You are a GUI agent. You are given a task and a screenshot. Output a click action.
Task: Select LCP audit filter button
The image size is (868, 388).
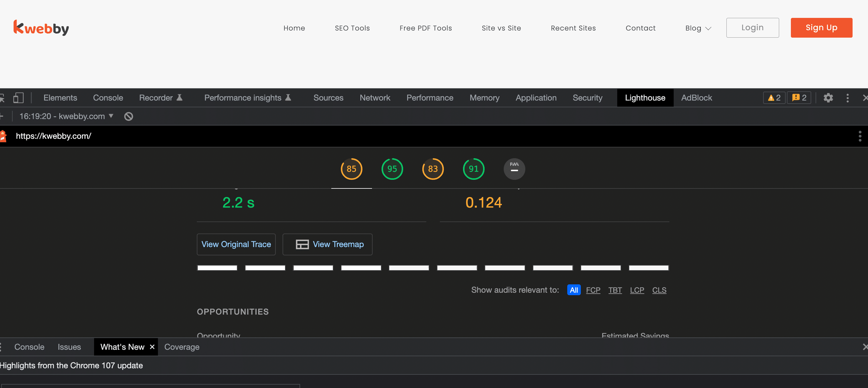click(x=637, y=290)
